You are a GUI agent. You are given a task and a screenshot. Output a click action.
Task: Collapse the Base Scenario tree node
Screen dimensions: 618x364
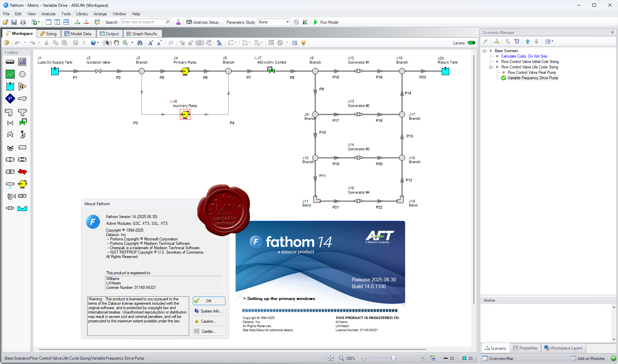[x=484, y=51]
